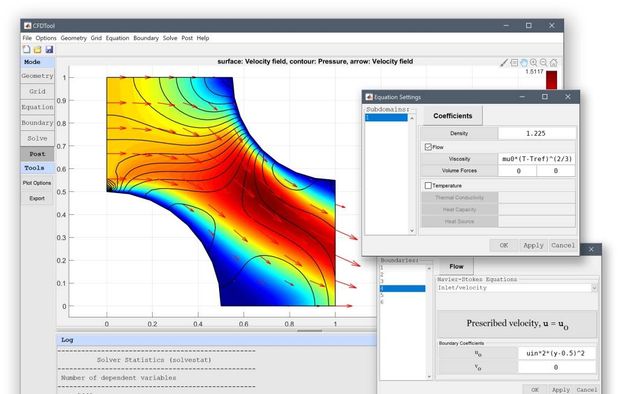Screen dimensions: 618x394
Task: Select Post mode in sidebar
Action: tap(37, 154)
